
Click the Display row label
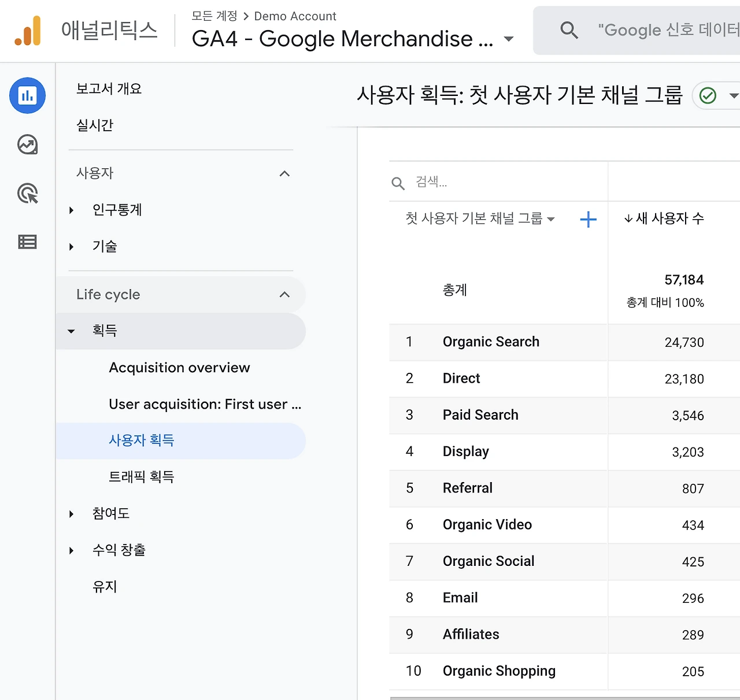click(x=466, y=451)
